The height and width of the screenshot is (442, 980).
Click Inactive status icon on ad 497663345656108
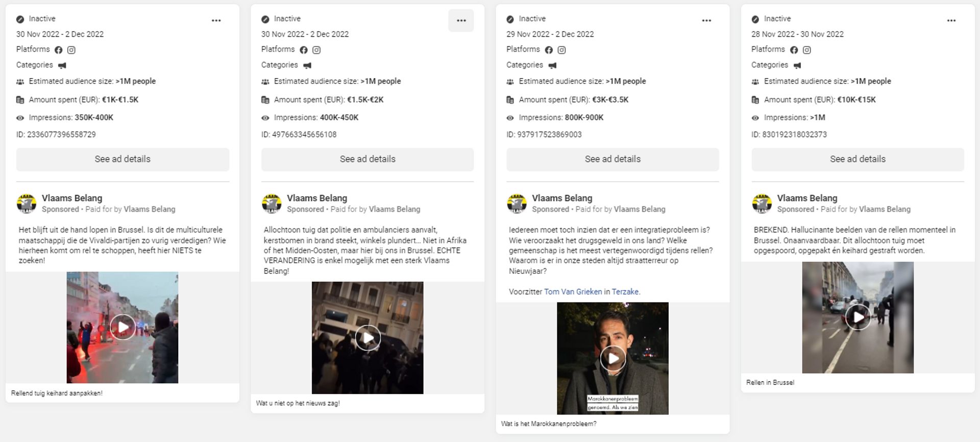click(x=265, y=19)
